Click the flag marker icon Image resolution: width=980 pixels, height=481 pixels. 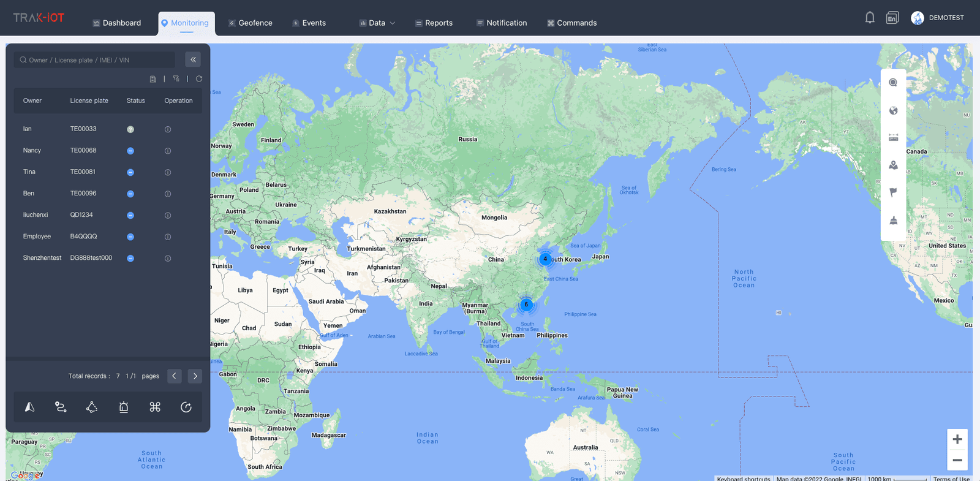[x=893, y=192]
